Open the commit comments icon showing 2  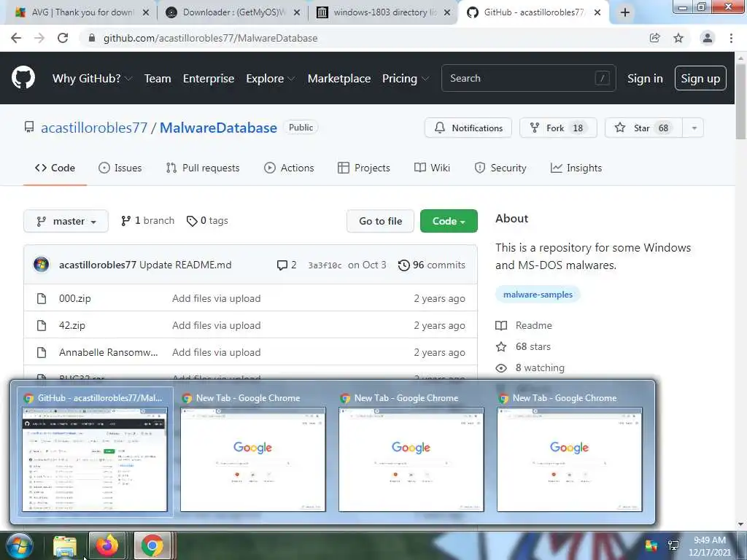tap(287, 265)
